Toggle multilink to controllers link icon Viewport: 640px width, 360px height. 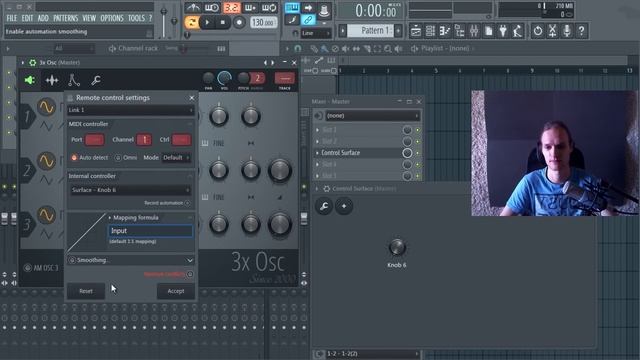coord(308,20)
